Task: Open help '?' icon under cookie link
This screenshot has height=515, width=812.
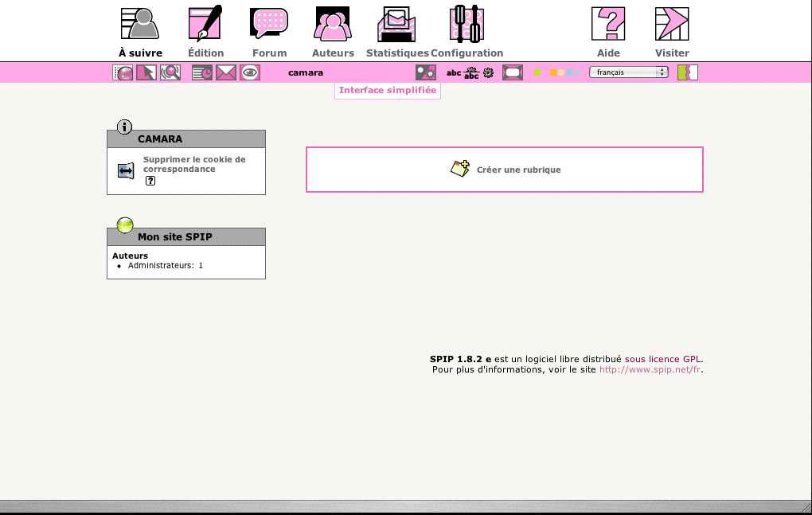Action: point(150,181)
